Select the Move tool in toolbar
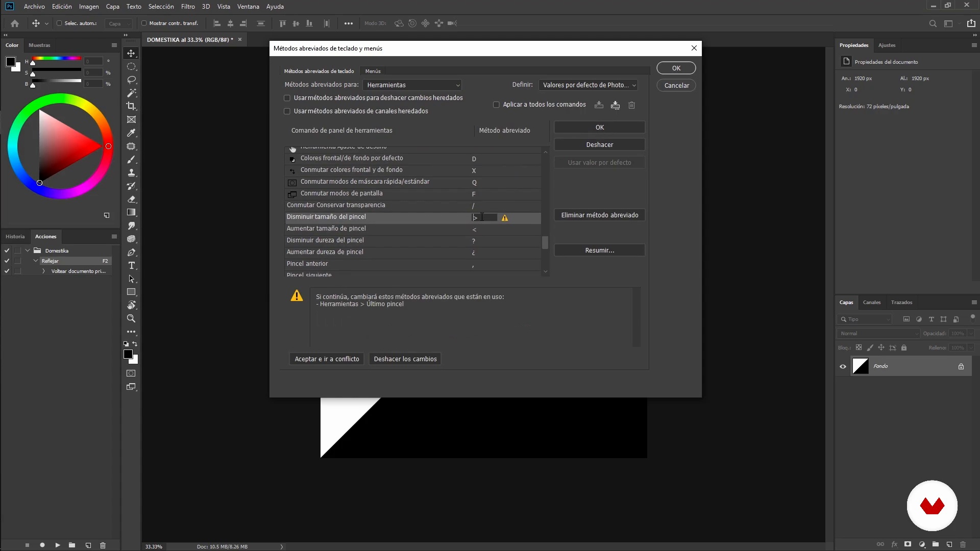980x551 pixels. (x=131, y=54)
